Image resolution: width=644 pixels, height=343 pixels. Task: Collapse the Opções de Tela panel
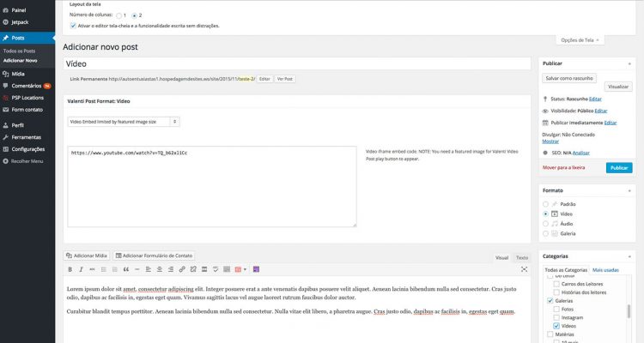581,40
